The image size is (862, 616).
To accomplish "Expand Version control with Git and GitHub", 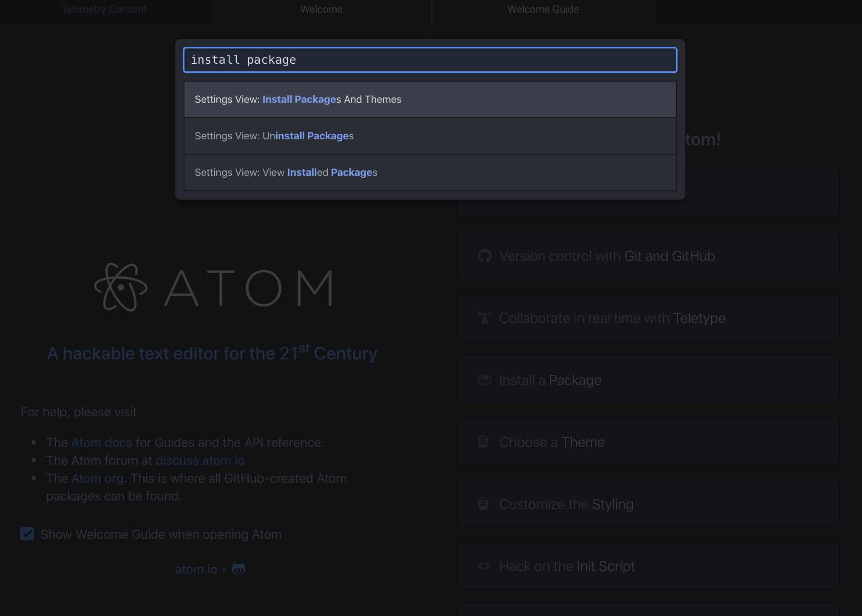I will point(607,256).
